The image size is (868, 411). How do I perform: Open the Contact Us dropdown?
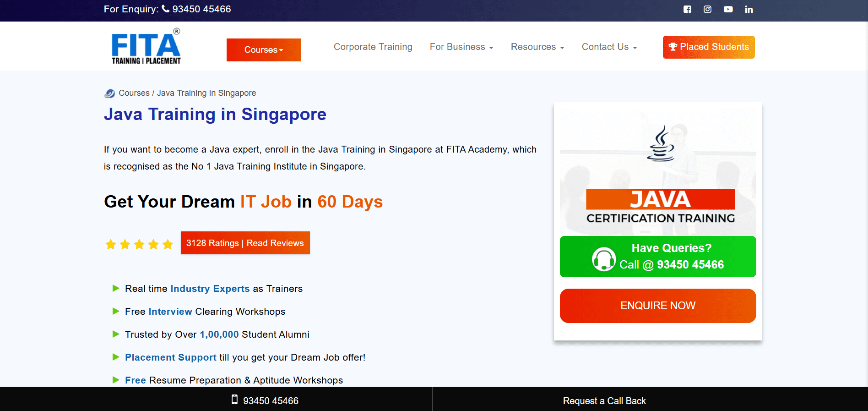609,47
